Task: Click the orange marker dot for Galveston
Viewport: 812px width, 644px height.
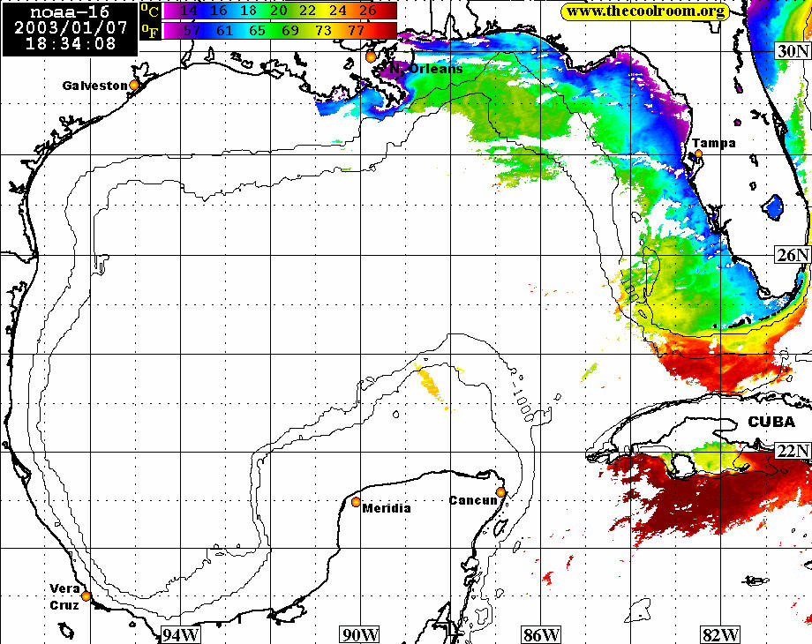Action: pos(134,85)
